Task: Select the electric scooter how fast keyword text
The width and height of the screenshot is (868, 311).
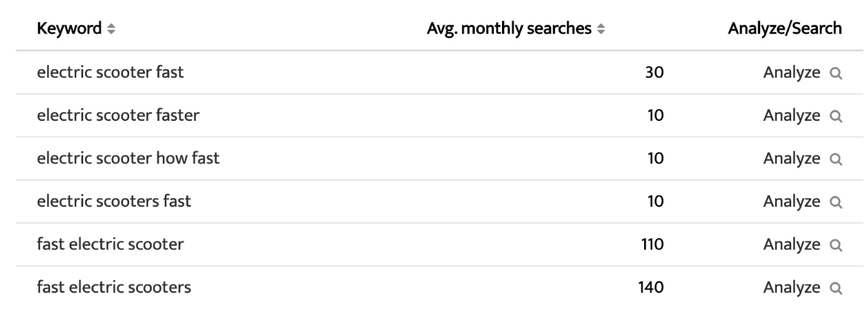Action: [x=128, y=159]
